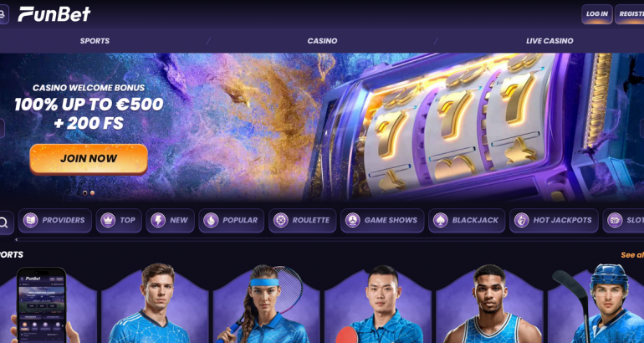Click the search icon beside Providers
The image size is (644, 343).
pyautogui.click(x=5, y=223)
